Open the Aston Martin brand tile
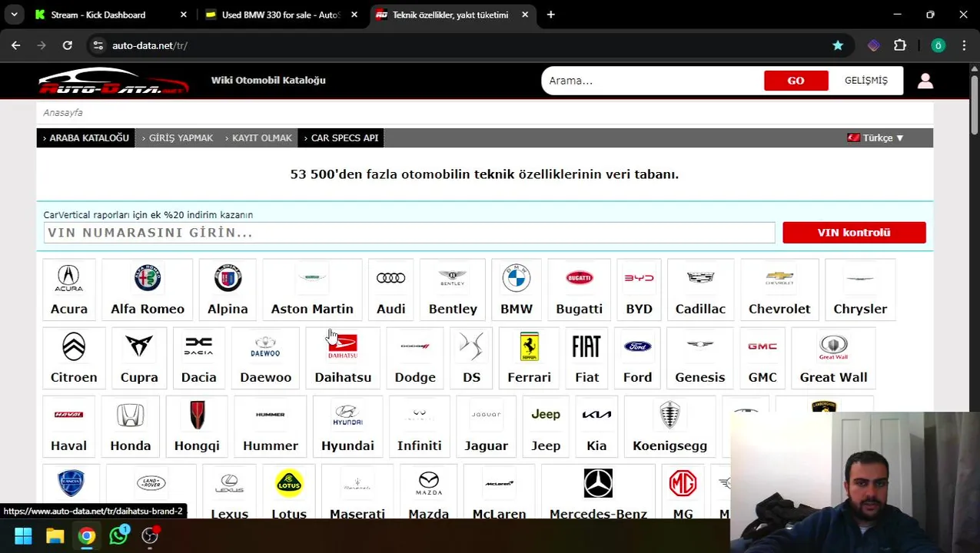Screen dimensions: 980x553 (312, 290)
